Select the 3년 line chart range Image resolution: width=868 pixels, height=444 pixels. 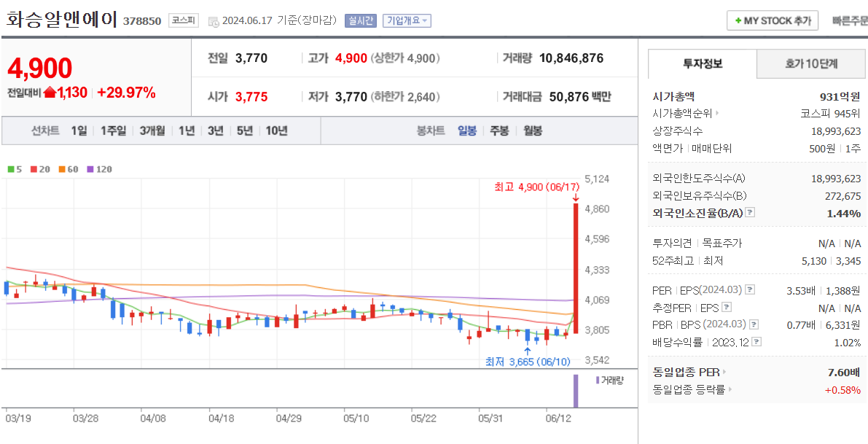(x=215, y=131)
